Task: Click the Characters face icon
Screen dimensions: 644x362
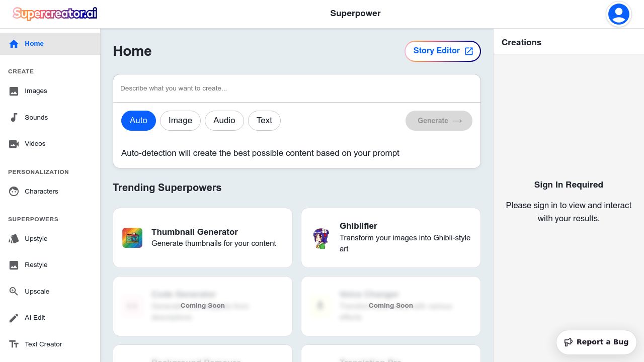Action: coord(14,192)
